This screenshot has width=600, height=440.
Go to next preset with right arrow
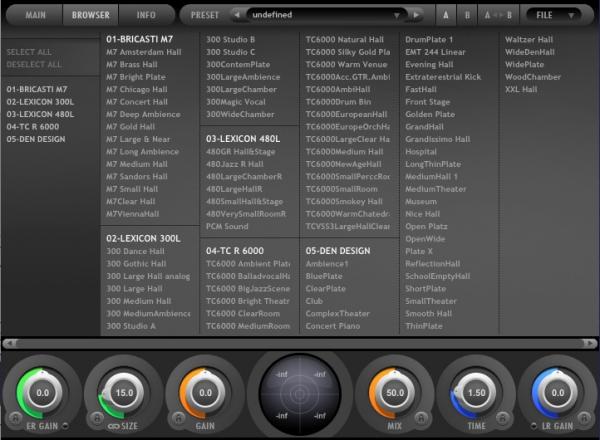click(416, 15)
